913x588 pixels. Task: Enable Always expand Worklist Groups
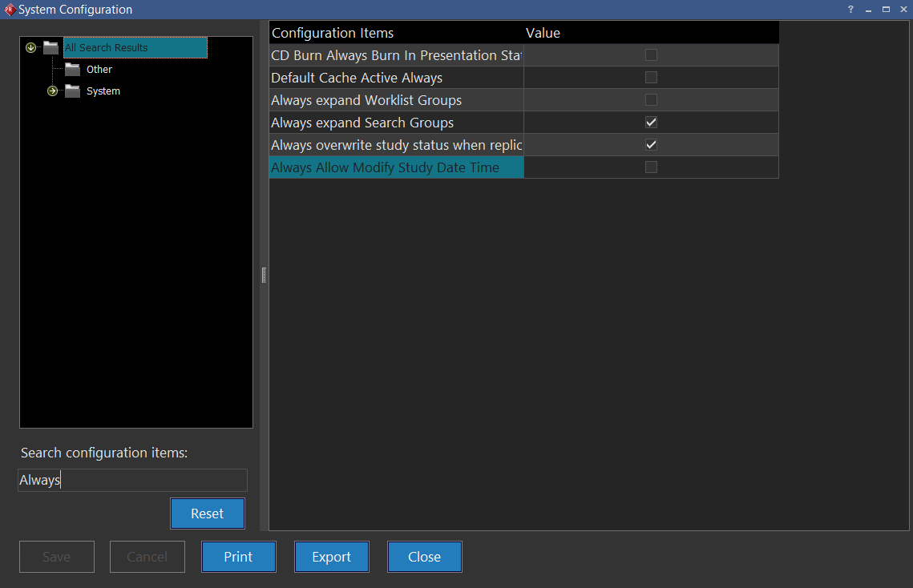click(651, 100)
